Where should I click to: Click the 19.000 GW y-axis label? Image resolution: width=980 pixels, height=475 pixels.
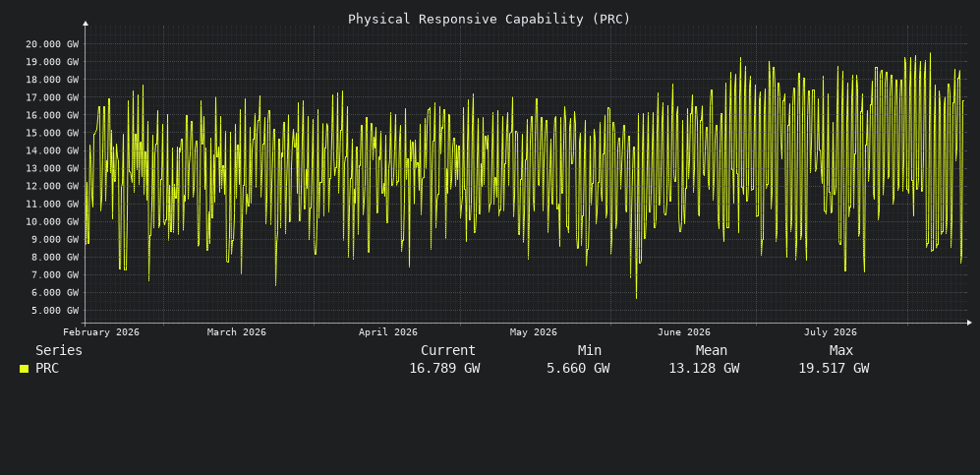[52, 62]
